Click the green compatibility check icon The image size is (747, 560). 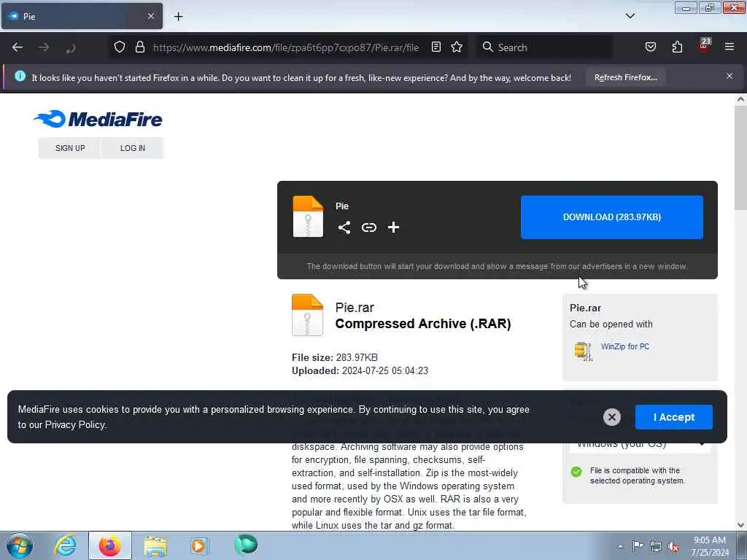coord(576,472)
